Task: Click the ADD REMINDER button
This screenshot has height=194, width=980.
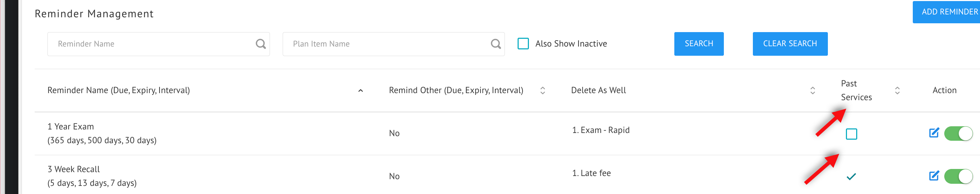Action: [x=946, y=12]
